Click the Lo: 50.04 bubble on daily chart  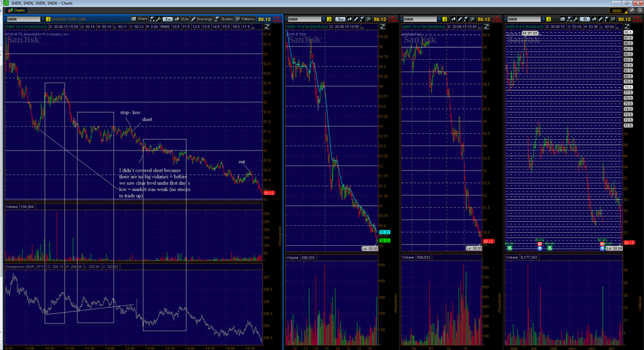tap(614, 248)
